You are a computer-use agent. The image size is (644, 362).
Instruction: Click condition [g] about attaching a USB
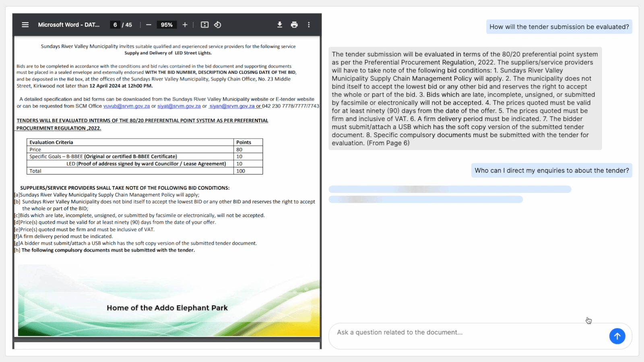point(136,243)
